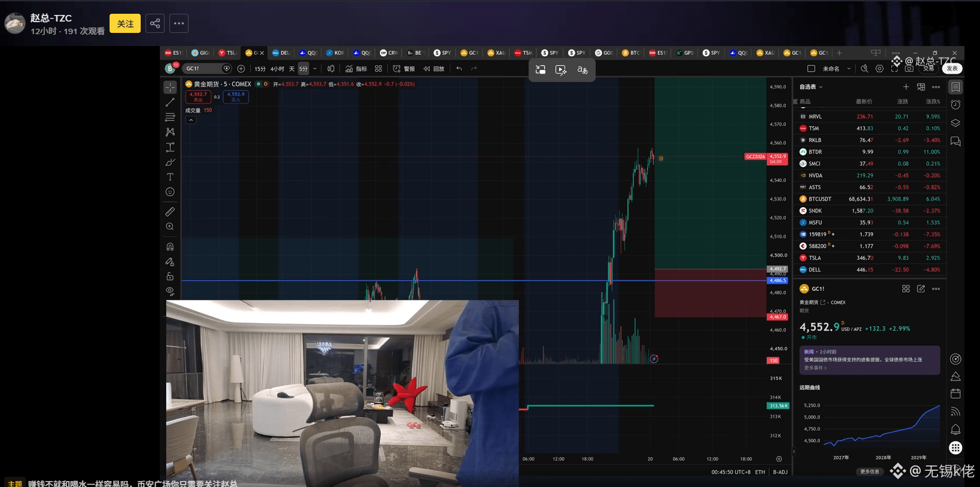Select the 15分 timeframe
Image resolution: width=980 pixels, height=487 pixels.
click(260, 69)
